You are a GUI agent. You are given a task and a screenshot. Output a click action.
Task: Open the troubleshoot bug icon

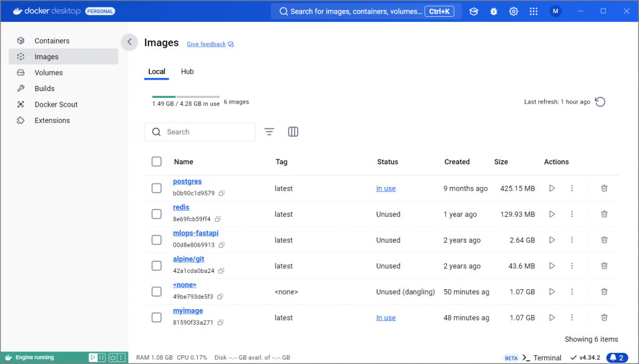494,11
